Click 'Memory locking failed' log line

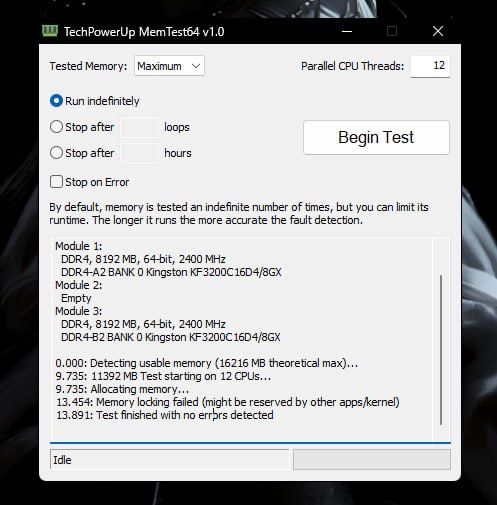tap(228, 402)
